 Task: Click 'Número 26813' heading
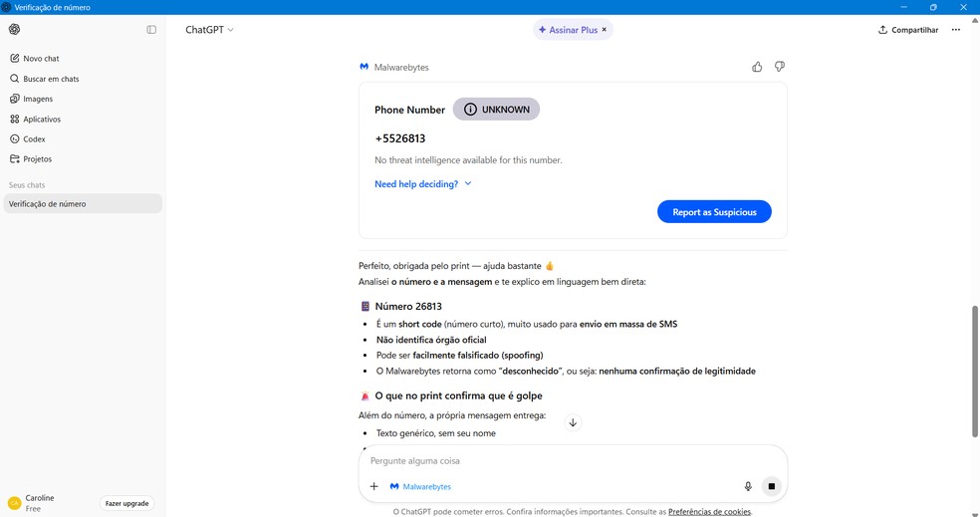pos(408,307)
